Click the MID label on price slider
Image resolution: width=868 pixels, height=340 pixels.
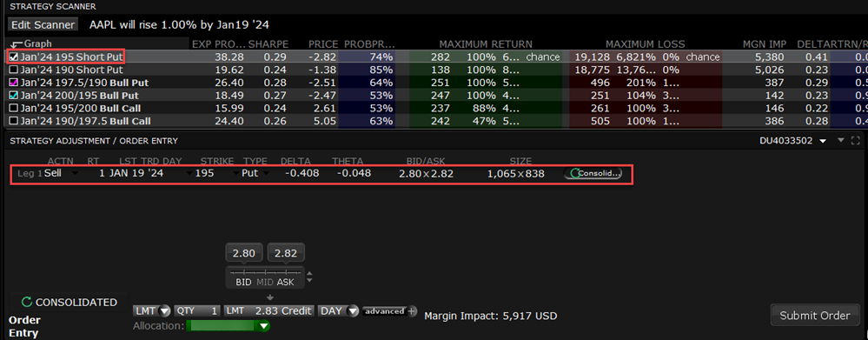point(265,283)
